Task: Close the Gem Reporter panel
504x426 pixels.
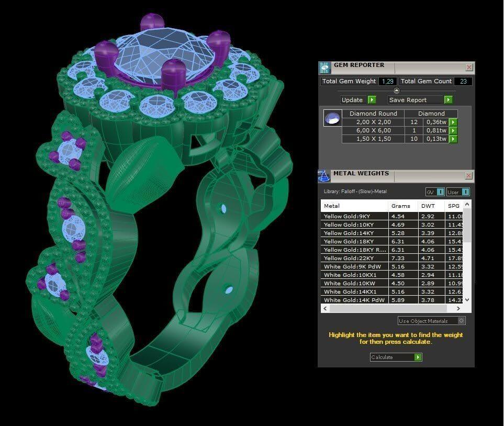Action: click(x=469, y=67)
